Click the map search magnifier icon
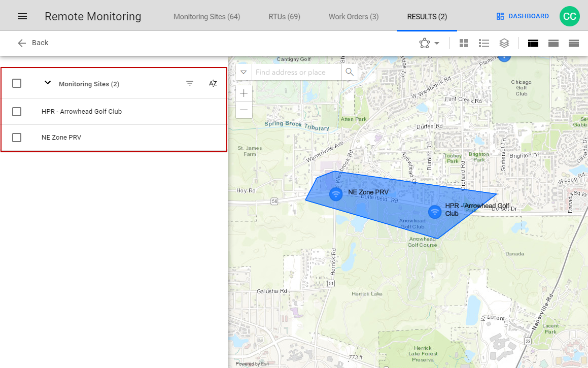This screenshot has height=368, width=588. point(349,72)
